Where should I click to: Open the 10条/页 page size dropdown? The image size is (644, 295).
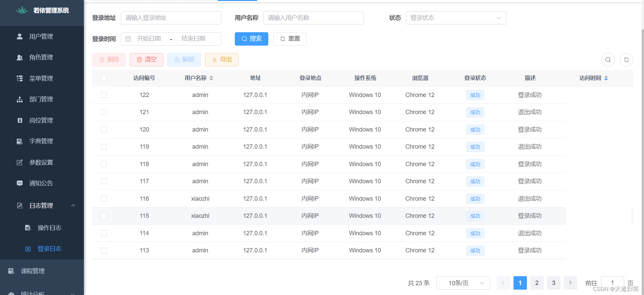tap(463, 283)
